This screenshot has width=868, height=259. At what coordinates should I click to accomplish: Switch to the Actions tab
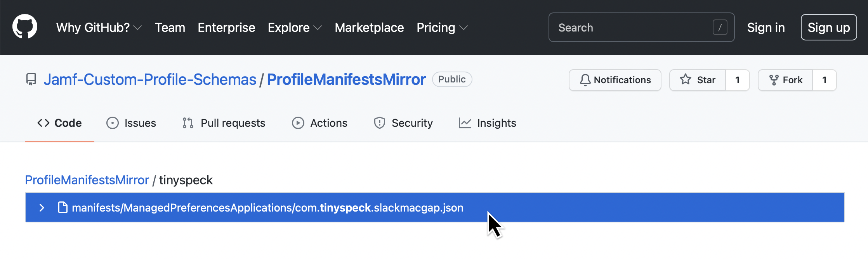pos(319,123)
